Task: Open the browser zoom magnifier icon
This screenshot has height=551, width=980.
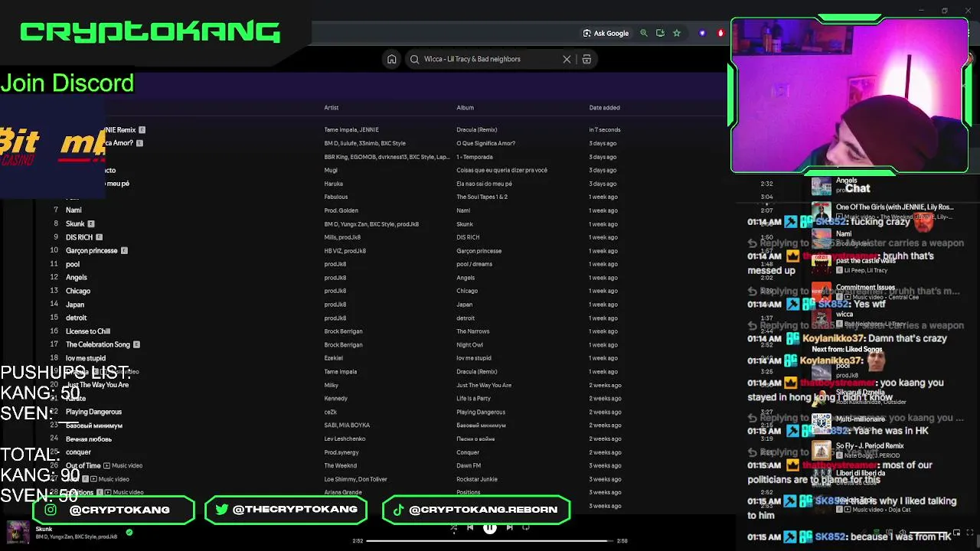Action: click(644, 33)
